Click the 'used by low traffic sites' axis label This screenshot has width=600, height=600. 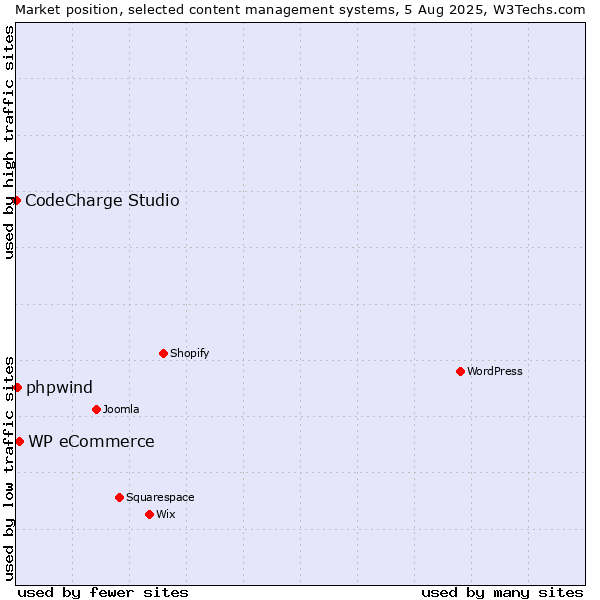8,470
